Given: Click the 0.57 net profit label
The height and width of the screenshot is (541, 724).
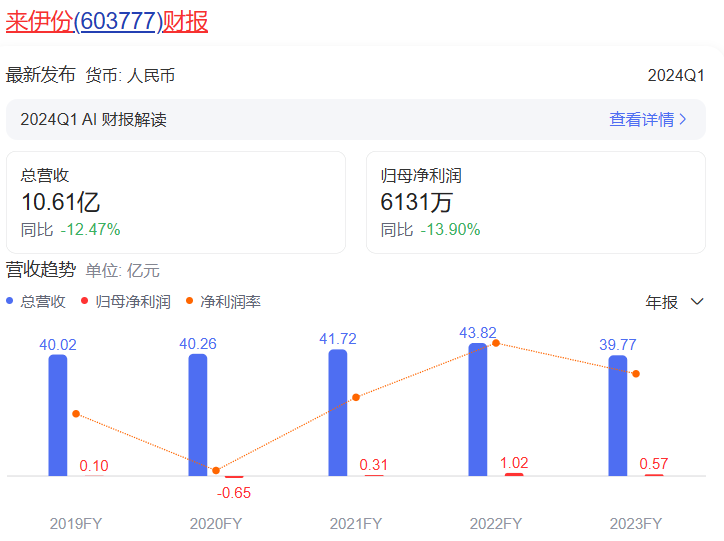Looking at the screenshot, I should tap(653, 464).
